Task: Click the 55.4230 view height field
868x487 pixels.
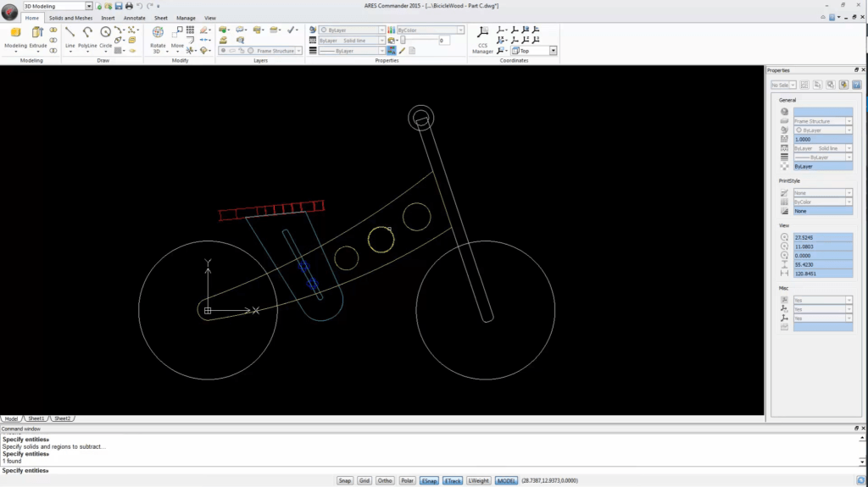Action: [x=822, y=265]
